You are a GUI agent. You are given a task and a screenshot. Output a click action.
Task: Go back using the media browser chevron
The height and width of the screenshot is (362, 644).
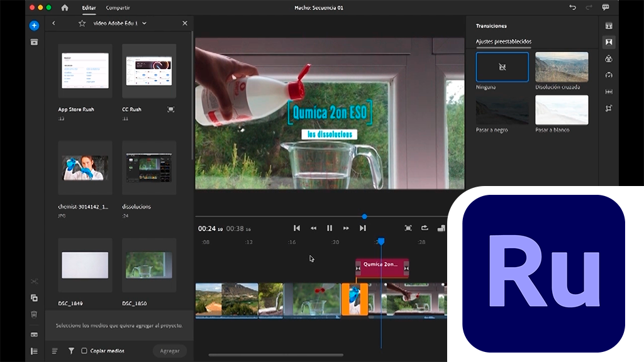(x=53, y=23)
